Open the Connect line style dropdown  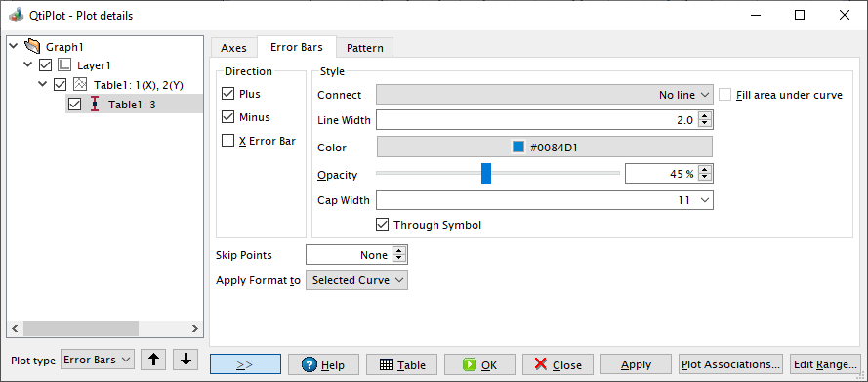click(544, 95)
